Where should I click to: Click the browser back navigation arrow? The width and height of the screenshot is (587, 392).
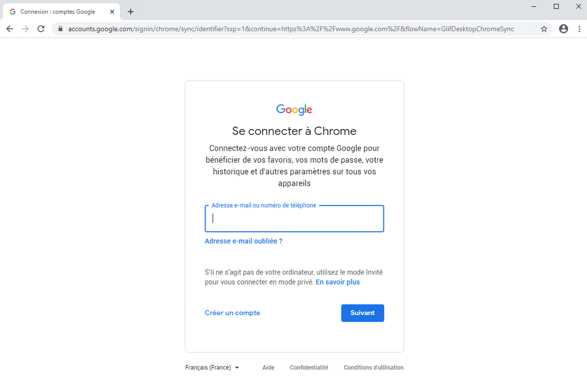tap(10, 29)
